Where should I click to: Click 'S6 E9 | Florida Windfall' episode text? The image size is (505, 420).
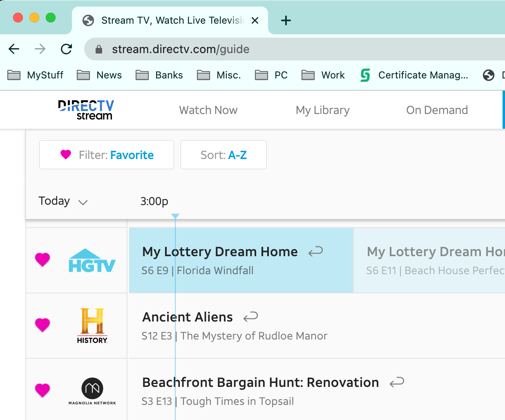(x=197, y=270)
